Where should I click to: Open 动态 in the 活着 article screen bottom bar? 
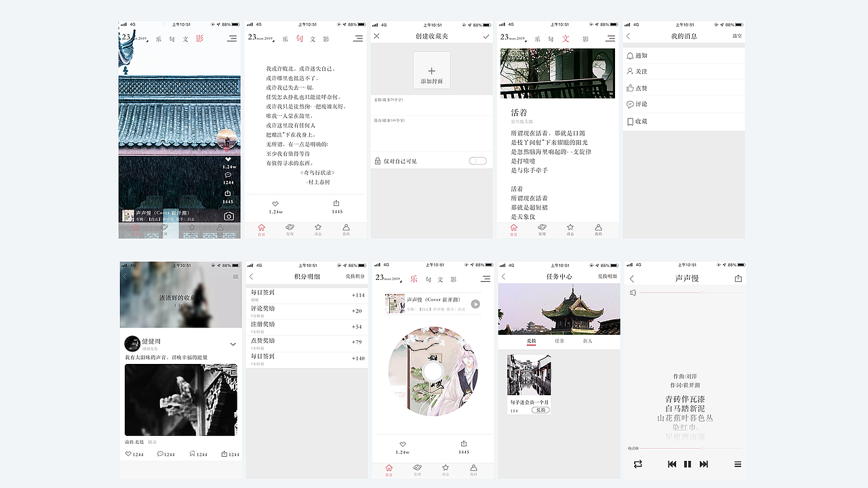[x=570, y=230]
